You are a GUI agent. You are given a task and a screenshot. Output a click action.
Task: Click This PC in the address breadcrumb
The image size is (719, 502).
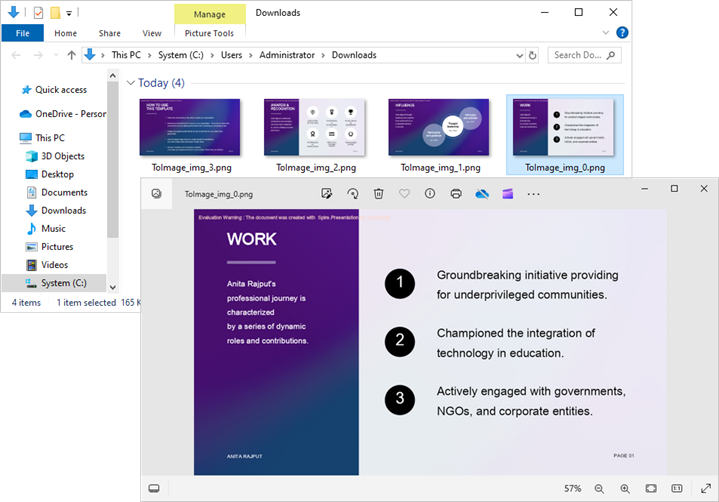[126, 55]
